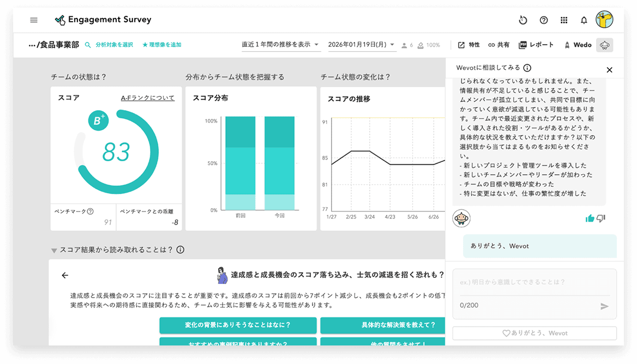The height and width of the screenshot is (364, 637).
Task: Give thumbs up to Wevot's answer
Action: (590, 217)
